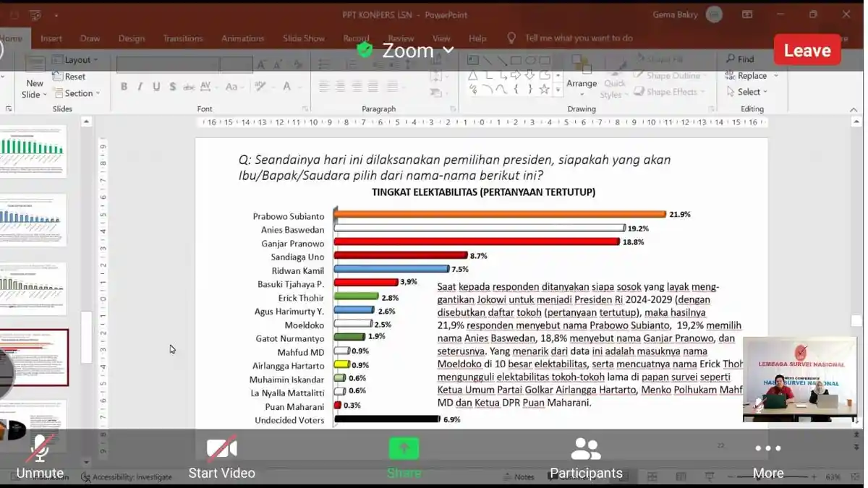
Task: Open the slide Layout dropdown
Action: (75, 60)
